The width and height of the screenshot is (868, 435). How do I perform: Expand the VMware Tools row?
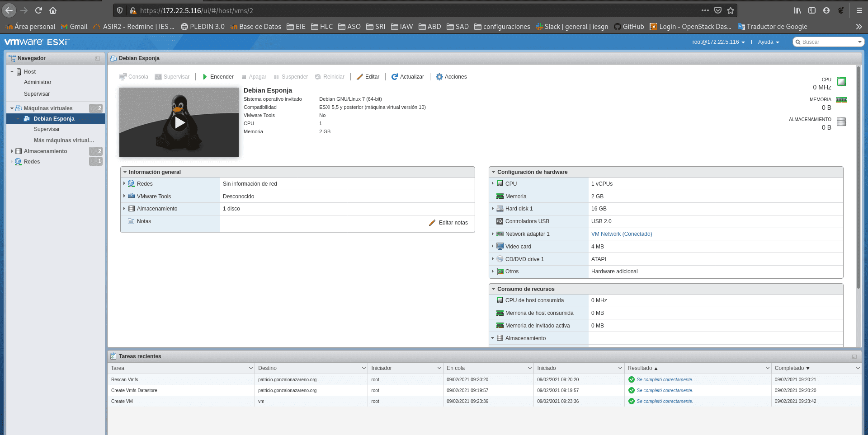coord(124,196)
